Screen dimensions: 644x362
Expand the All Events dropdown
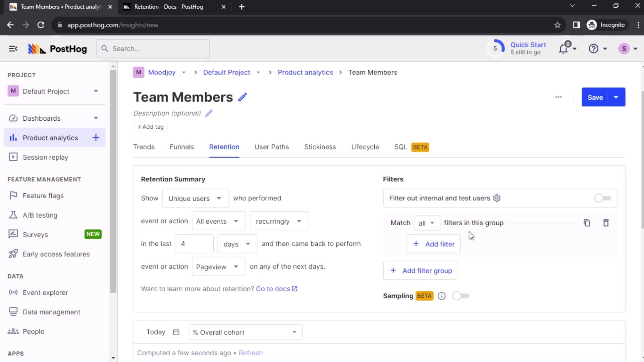[x=217, y=221]
